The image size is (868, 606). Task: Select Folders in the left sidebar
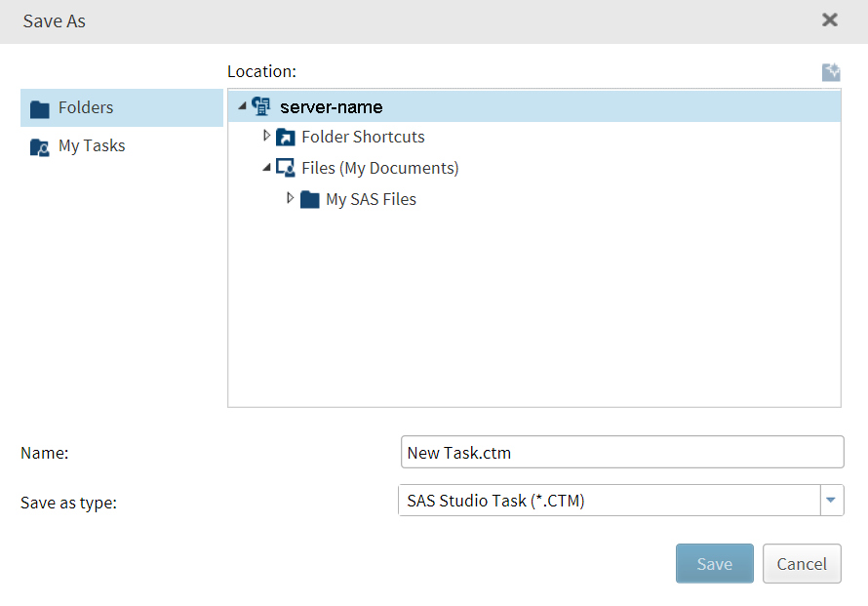pyautogui.click(x=88, y=107)
